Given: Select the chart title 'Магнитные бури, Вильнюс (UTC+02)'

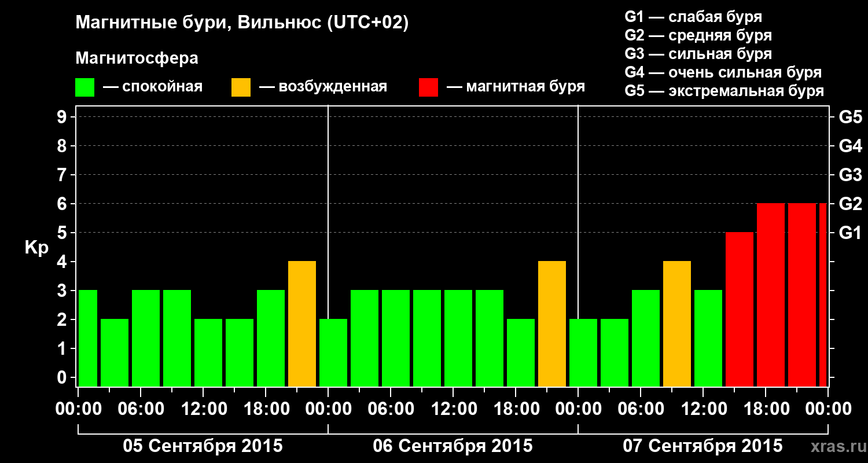Looking at the screenshot, I should coord(242,23).
